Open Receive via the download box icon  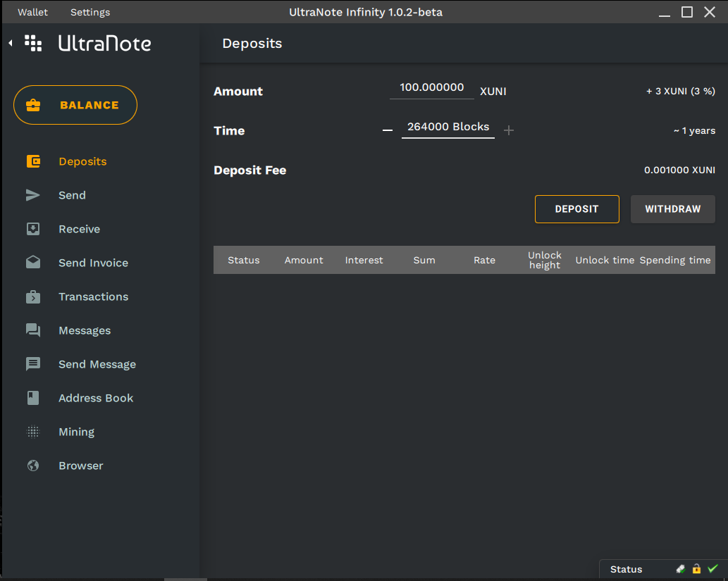pos(33,229)
